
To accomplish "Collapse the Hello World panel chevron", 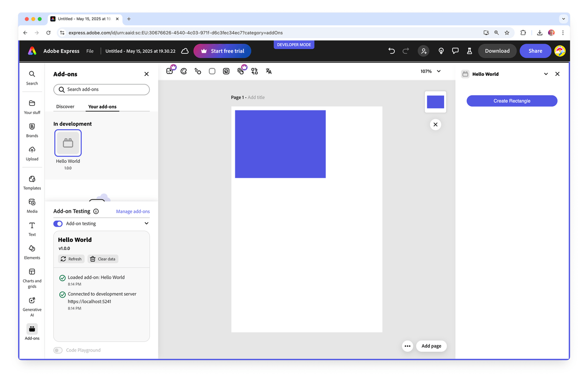I will [x=546, y=74].
